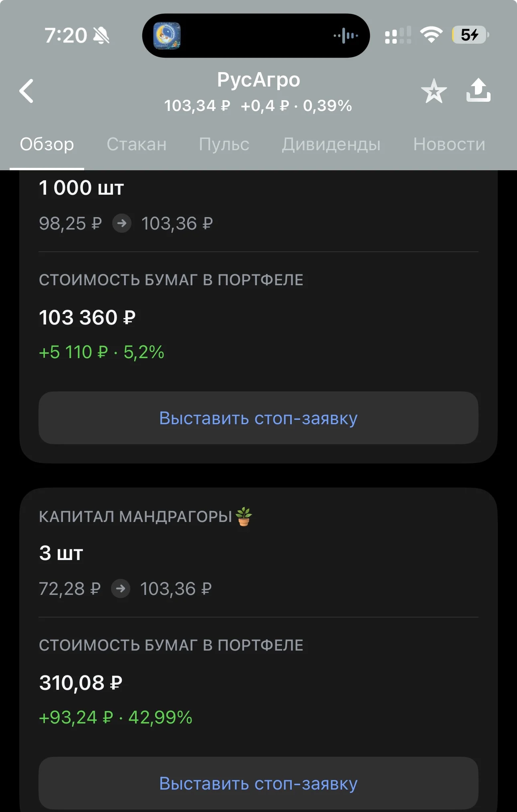Open the share icon in header

479,90
